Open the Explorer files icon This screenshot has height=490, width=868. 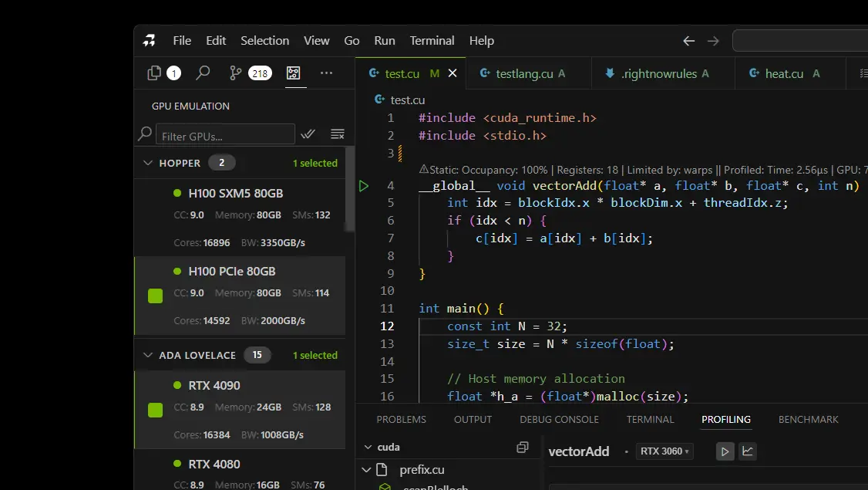tap(155, 73)
